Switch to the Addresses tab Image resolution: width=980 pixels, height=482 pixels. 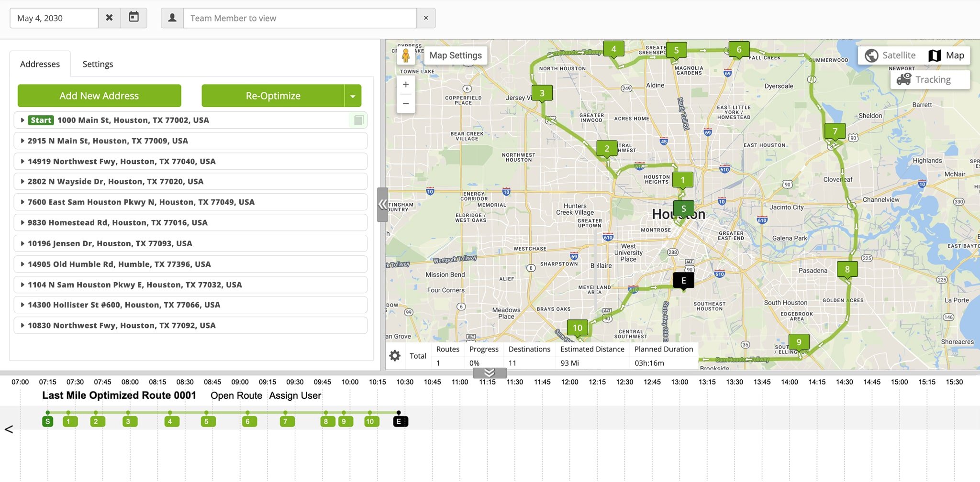pos(40,64)
